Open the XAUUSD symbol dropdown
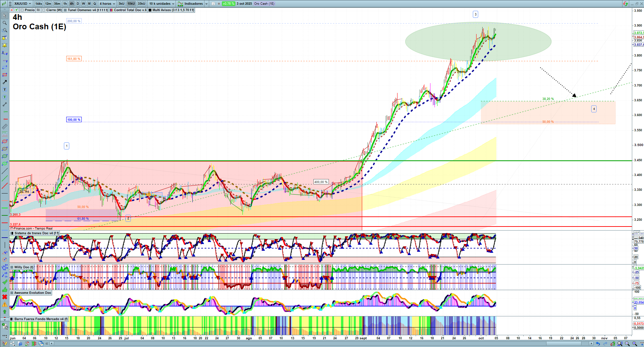The height and width of the screenshot is (347, 644). click(23, 4)
